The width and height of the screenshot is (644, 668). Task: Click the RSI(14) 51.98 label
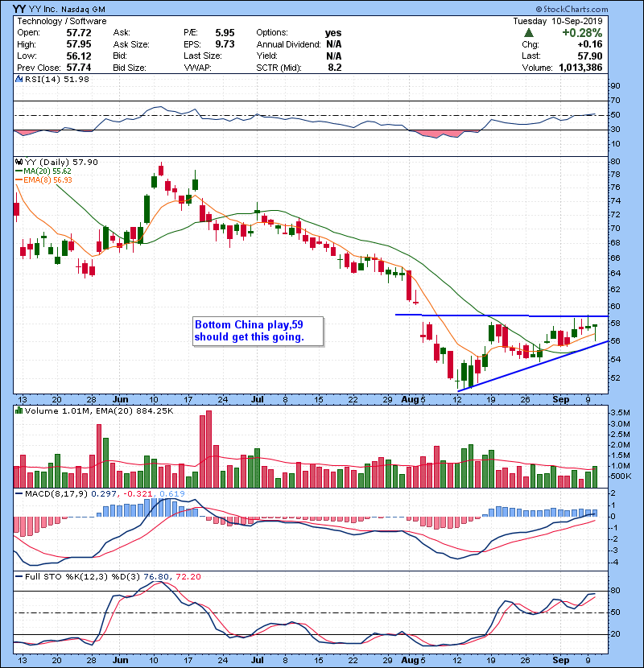coord(56,79)
